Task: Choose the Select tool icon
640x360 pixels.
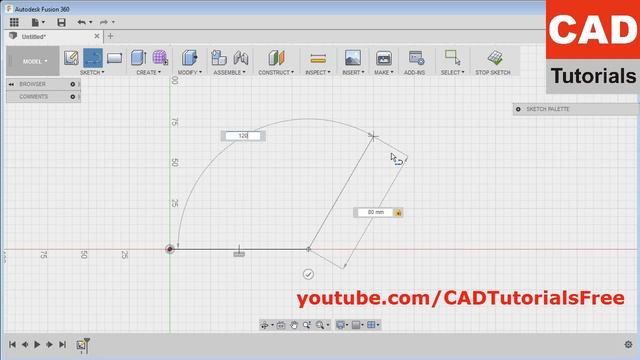Action: click(452, 58)
